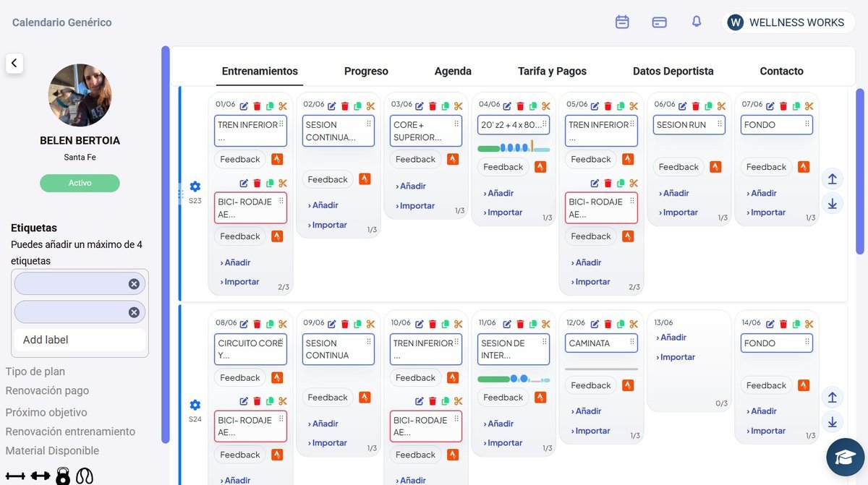Image resolution: width=868 pixels, height=485 pixels.
Task: Open Tarifa y Pagos tab
Action: 552,71
